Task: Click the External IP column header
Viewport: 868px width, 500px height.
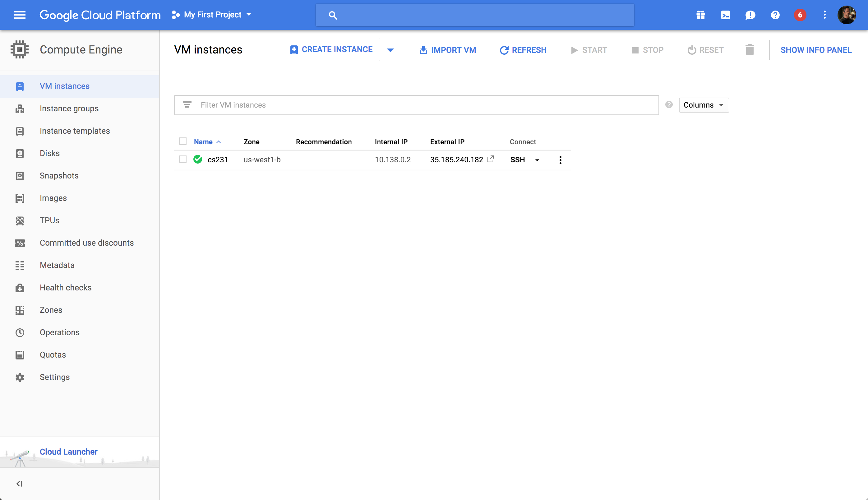Action: click(x=447, y=142)
